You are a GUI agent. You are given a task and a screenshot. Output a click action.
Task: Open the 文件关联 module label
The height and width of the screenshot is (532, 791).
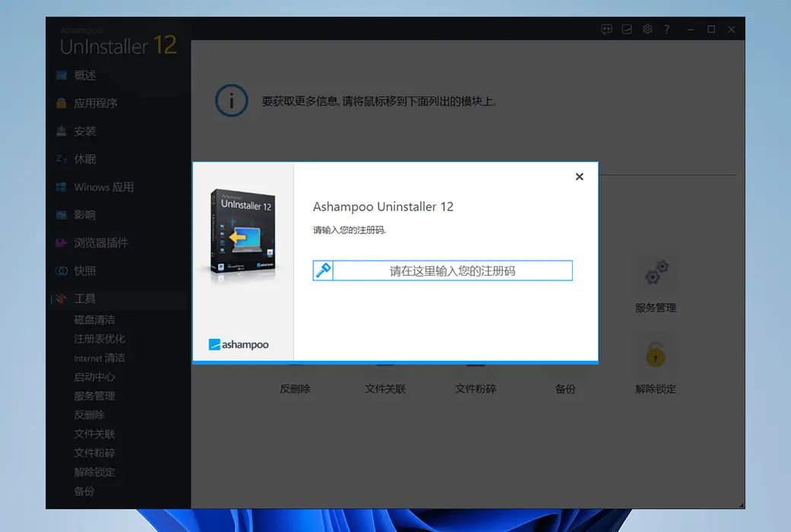(x=386, y=389)
